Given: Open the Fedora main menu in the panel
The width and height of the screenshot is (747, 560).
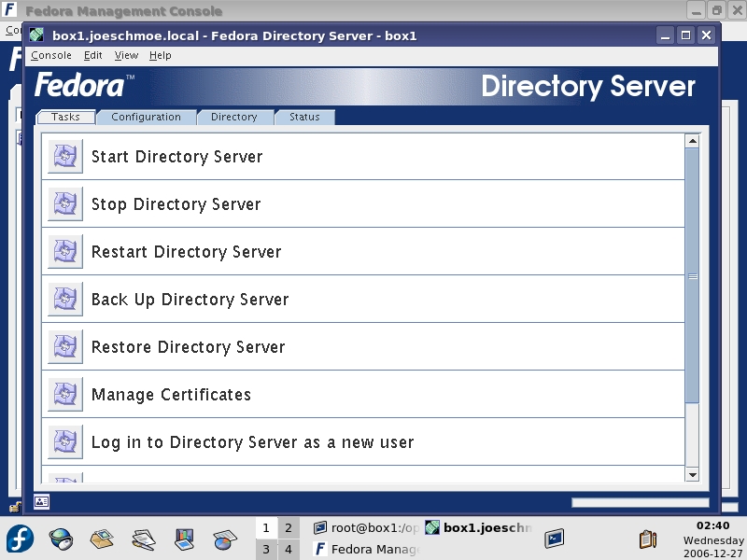Looking at the screenshot, I should click(x=21, y=539).
